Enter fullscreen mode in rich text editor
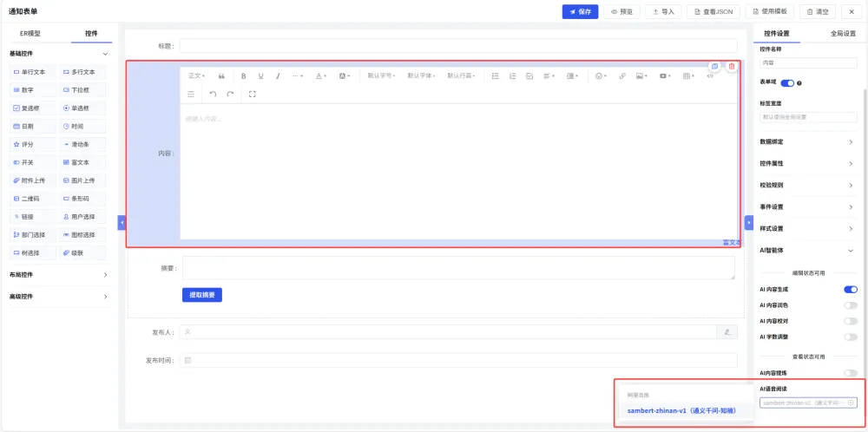Image resolution: width=868 pixels, height=432 pixels. pyautogui.click(x=253, y=94)
